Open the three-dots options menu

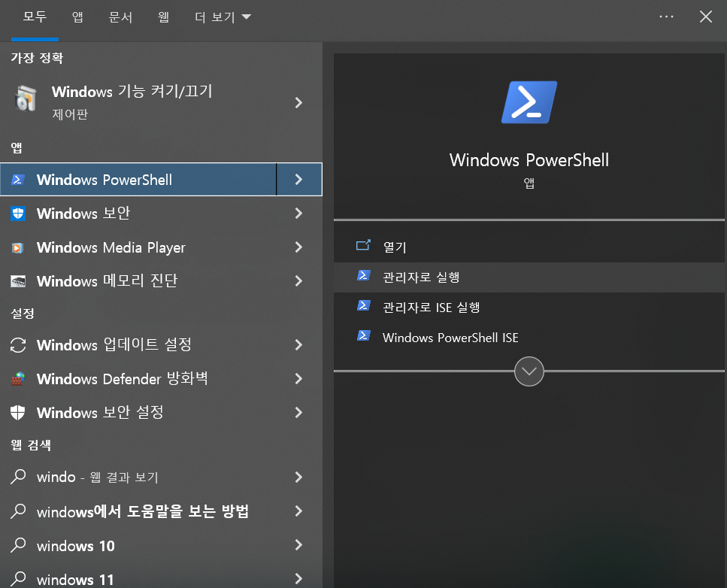click(x=666, y=17)
